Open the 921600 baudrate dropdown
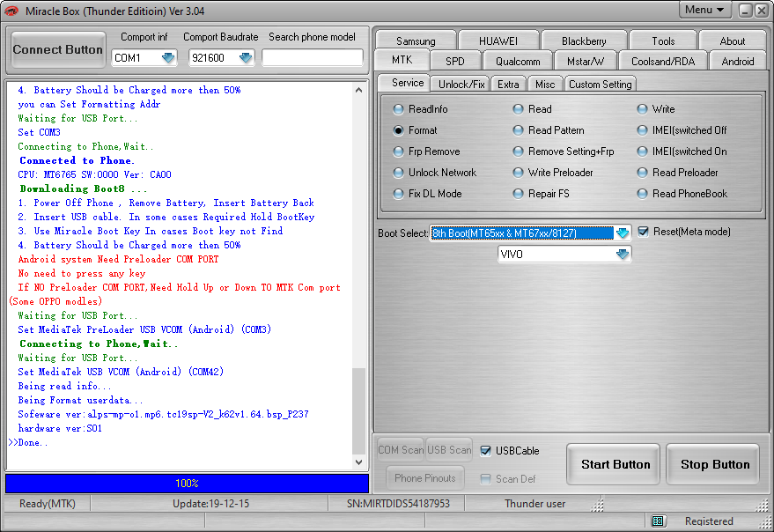The width and height of the screenshot is (774, 532). 246,58
